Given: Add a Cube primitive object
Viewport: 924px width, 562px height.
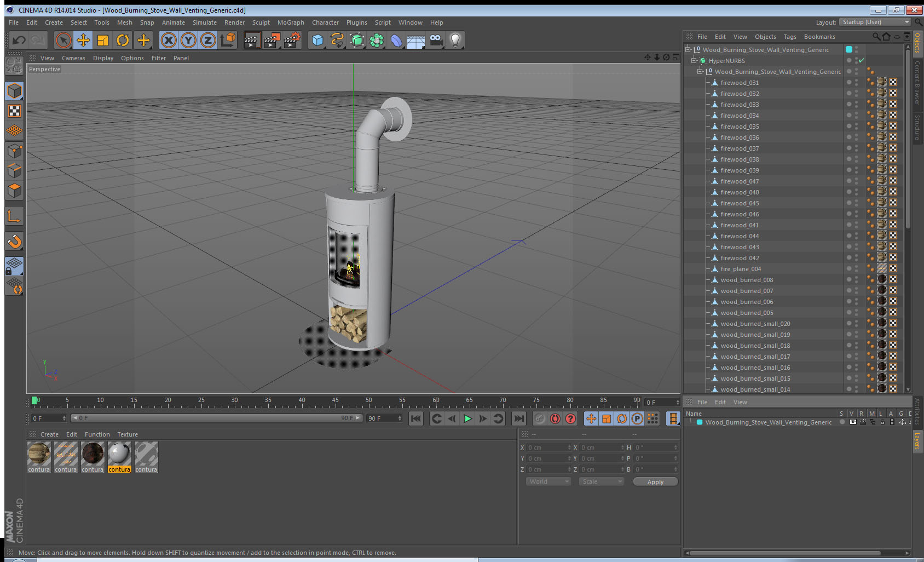Looking at the screenshot, I should (x=317, y=40).
